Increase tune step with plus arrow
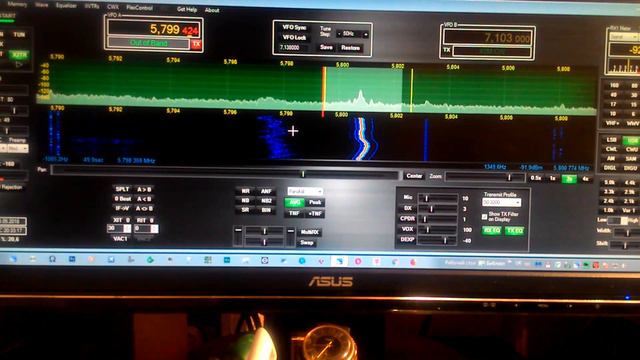Viewport: 640px width, 360px height. tap(366, 35)
